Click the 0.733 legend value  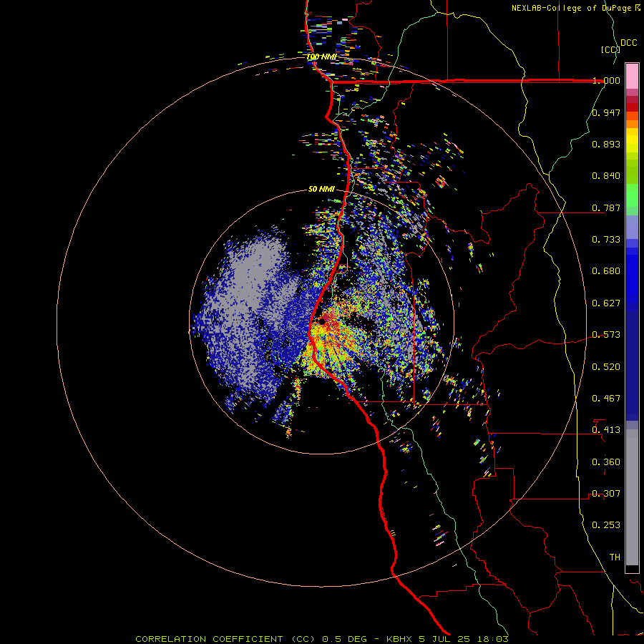coord(606,240)
